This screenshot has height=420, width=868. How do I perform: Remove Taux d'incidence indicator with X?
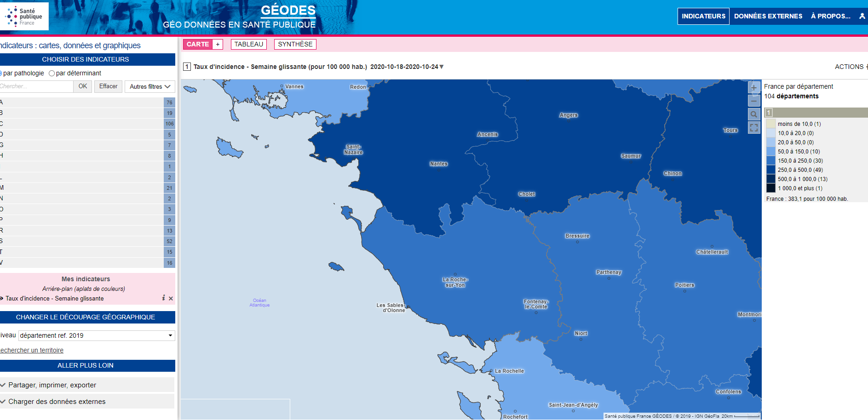pos(171,298)
